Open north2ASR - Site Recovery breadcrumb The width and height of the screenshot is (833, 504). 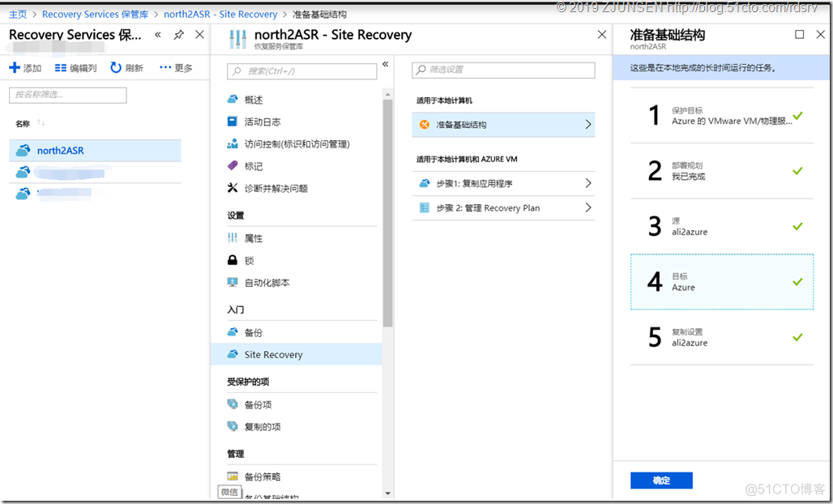point(220,15)
